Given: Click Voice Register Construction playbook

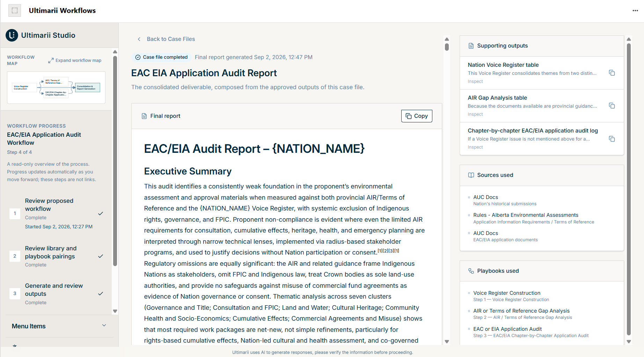Looking at the screenshot, I should 507,293.
